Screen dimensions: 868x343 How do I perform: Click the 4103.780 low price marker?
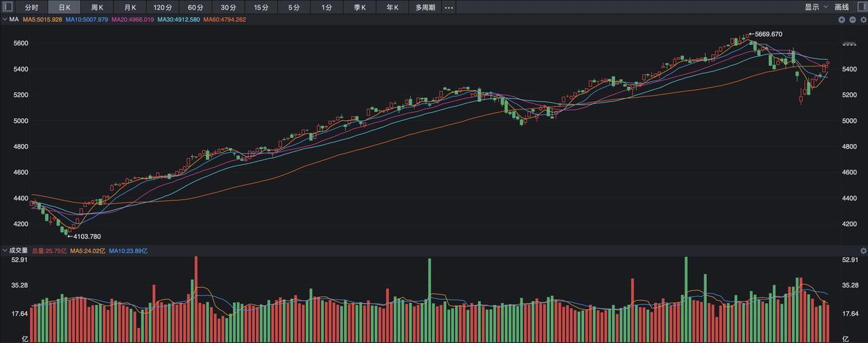[x=86, y=236]
